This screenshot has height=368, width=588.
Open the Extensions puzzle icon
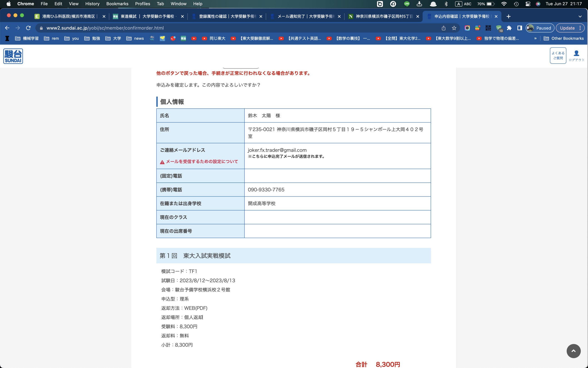[x=509, y=28]
